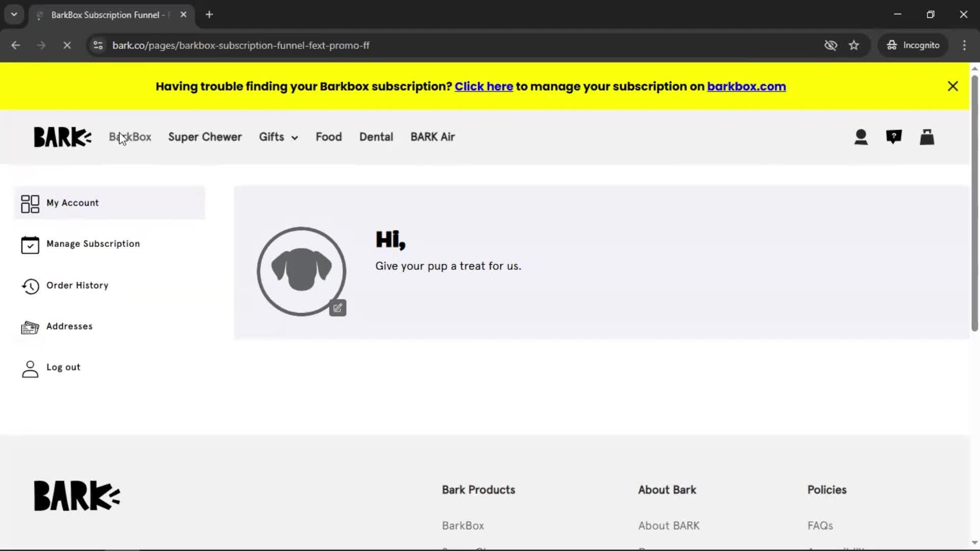Stop page loading in the browser toolbar
Screen dimensions: 980x551
coord(67,45)
